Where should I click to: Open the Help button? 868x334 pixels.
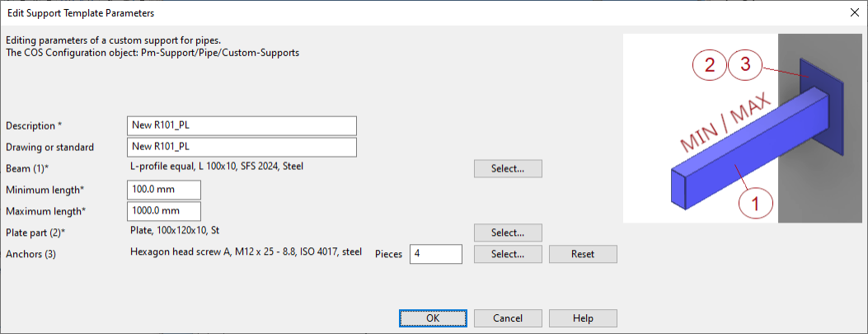[583, 318]
